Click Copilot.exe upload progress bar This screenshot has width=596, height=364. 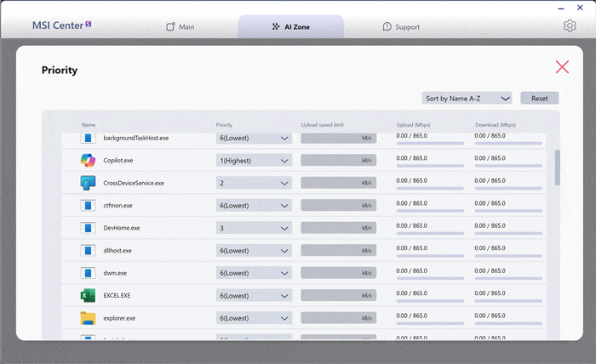[430, 166]
